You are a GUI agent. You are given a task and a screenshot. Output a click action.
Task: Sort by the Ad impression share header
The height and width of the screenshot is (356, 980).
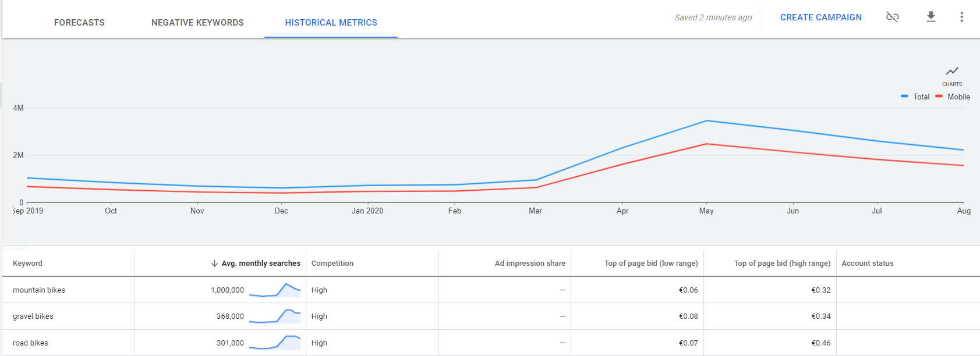(530, 264)
